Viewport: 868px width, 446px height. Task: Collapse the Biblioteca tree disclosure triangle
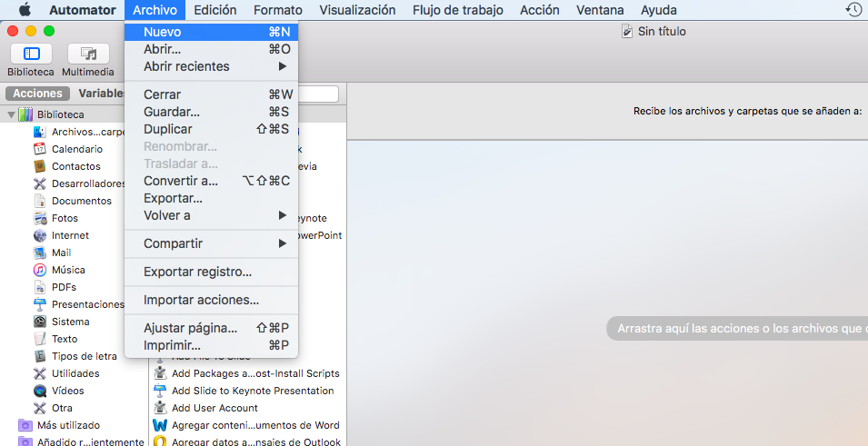[11, 114]
